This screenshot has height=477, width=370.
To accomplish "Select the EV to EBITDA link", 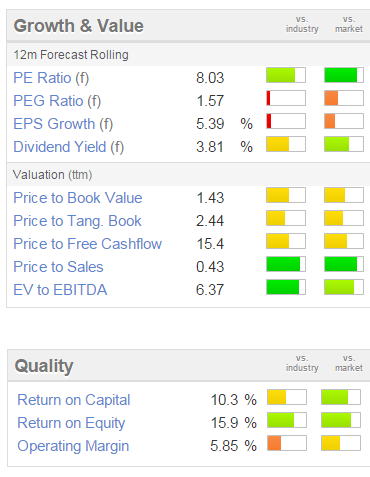I will (x=60, y=290).
